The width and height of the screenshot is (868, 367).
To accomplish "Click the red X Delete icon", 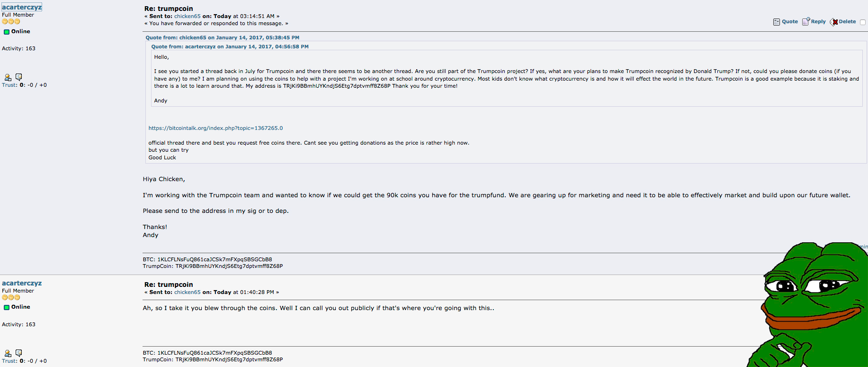I will [x=834, y=22].
